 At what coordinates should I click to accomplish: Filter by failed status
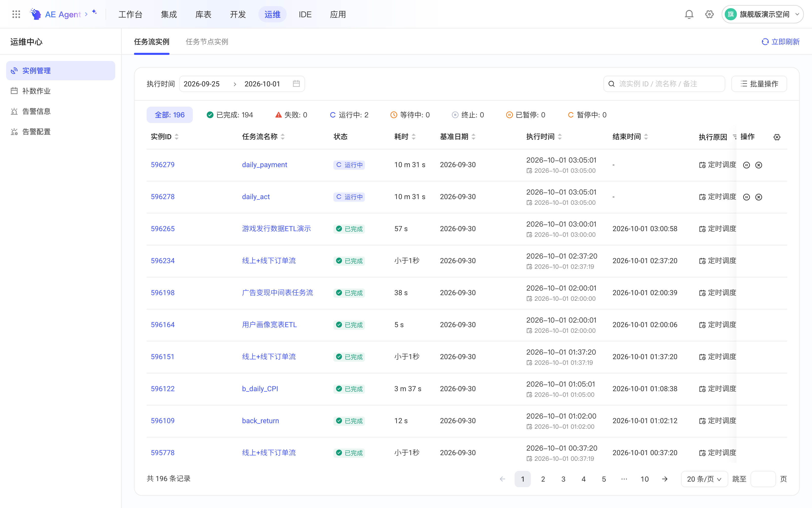tap(291, 115)
